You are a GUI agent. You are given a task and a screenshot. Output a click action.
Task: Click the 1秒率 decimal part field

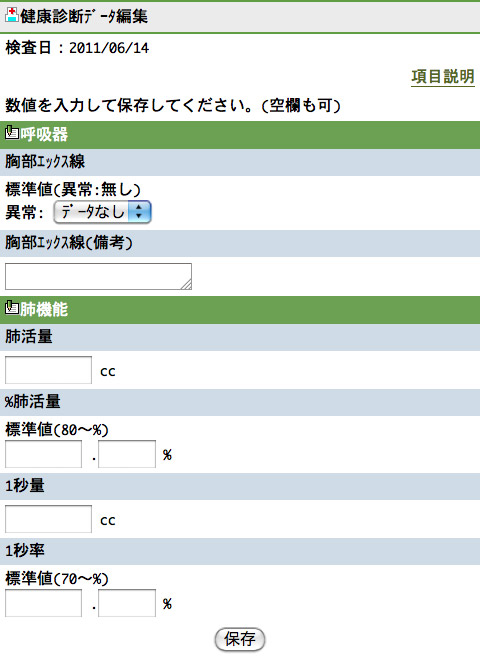(x=127, y=603)
